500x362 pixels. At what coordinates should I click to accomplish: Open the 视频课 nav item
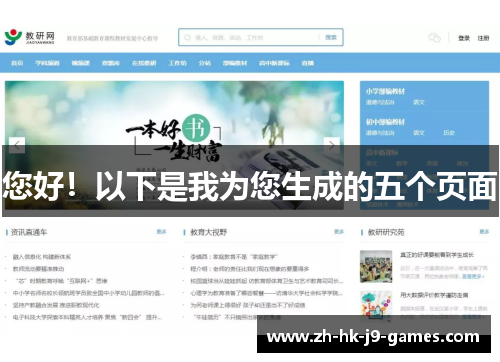click(81, 63)
